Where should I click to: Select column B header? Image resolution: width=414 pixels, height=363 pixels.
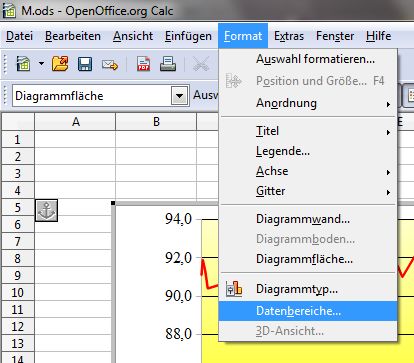click(x=156, y=122)
